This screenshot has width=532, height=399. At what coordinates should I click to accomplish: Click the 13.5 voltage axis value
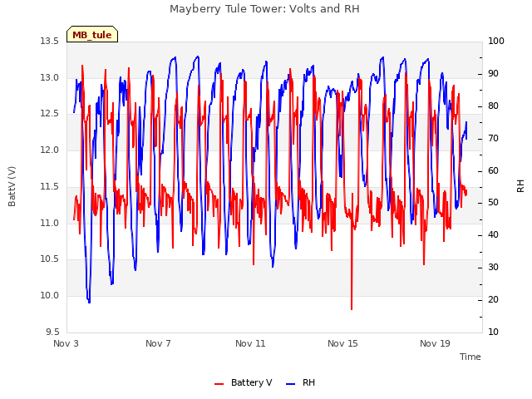[x=50, y=42]
